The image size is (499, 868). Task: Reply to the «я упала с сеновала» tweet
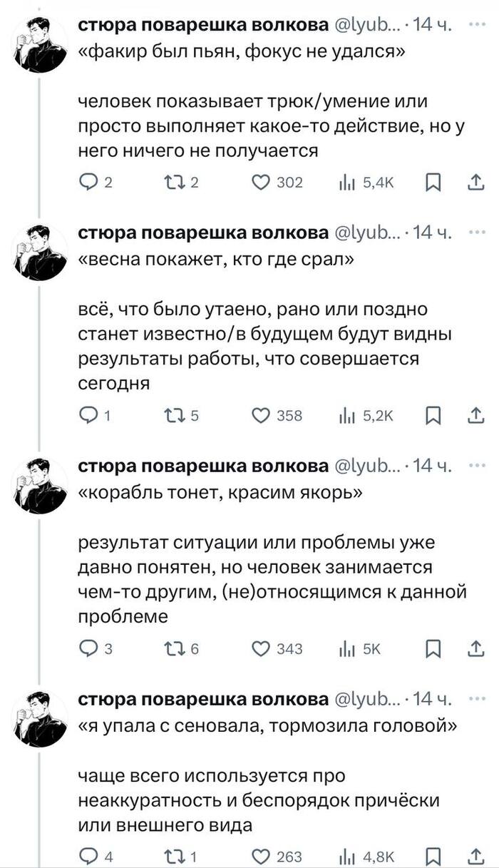87,856
